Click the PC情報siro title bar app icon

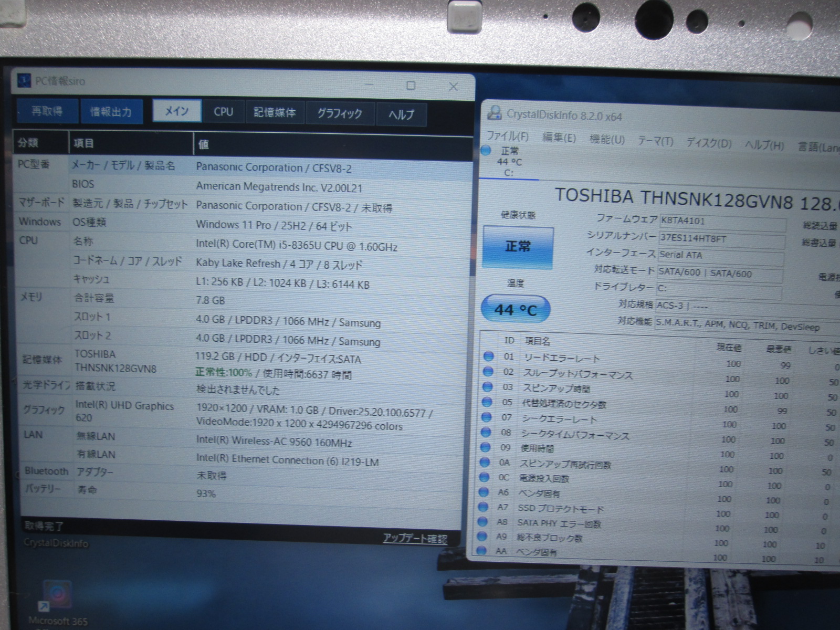click(x=25, y=81)
